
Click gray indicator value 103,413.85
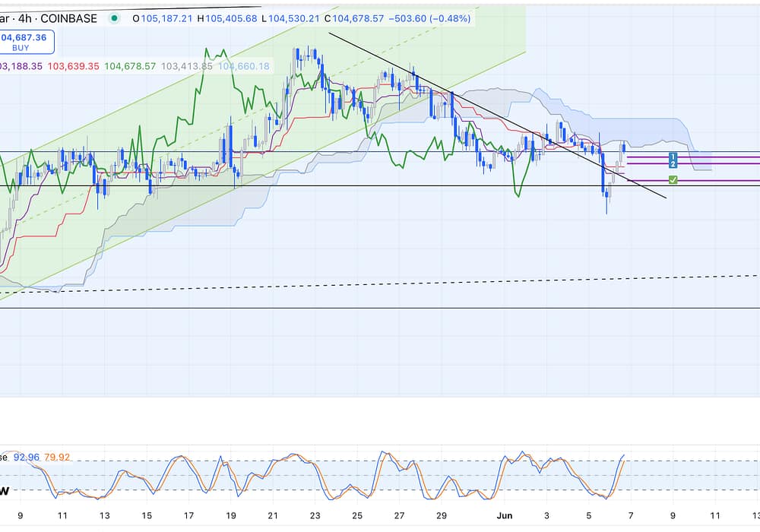187,66
